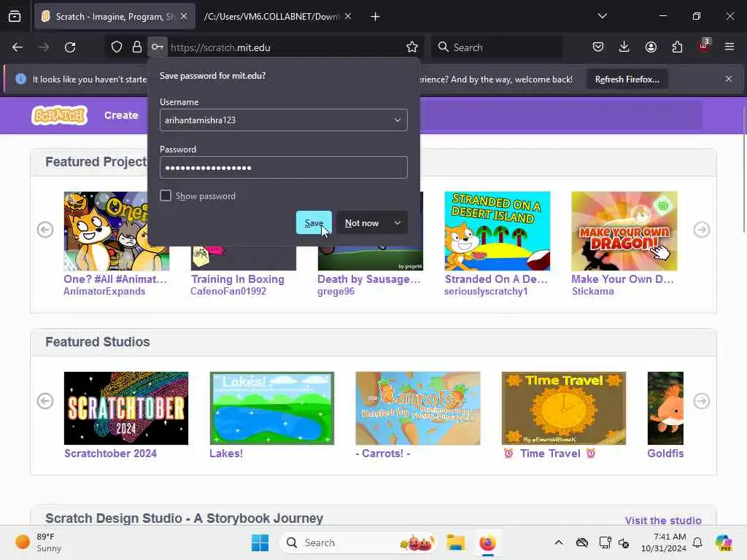
Task: Go to next featured projects
Action: click(702, 230)
